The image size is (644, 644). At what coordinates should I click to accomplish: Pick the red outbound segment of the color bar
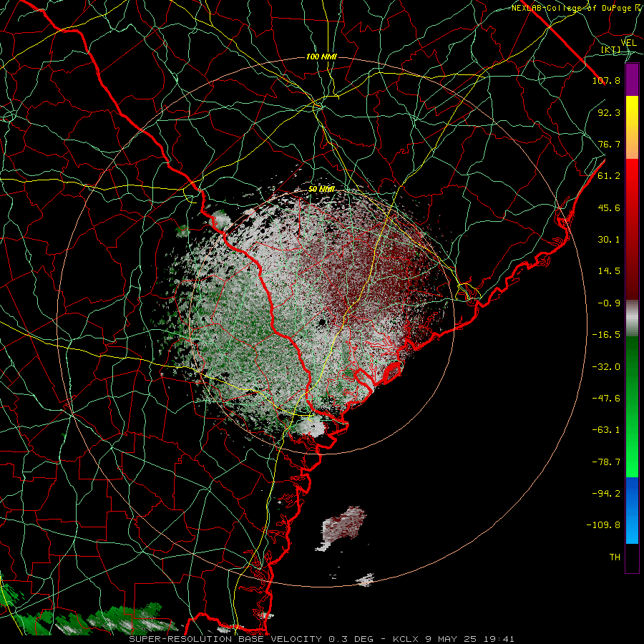click(x=632, y=229)
